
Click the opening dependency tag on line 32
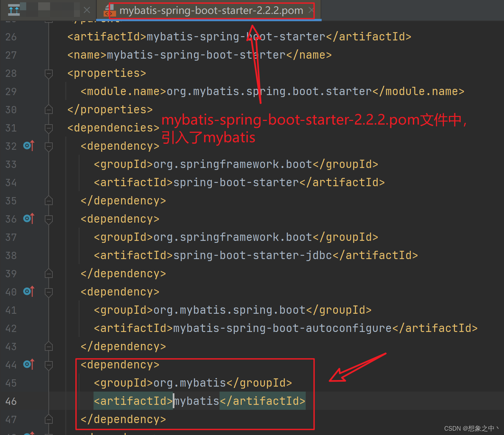[120, 146]
